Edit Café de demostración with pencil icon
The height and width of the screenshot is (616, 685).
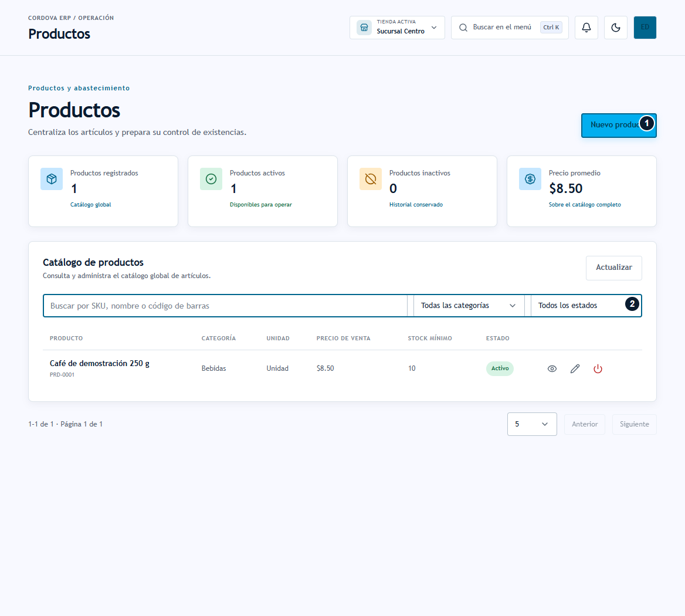tap(575, 369)
